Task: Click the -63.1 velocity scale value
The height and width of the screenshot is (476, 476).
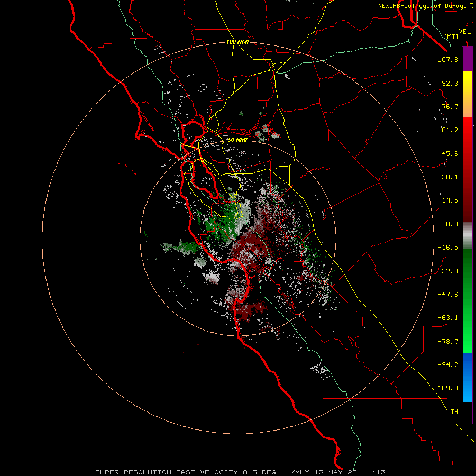Action: coord(448,318)
